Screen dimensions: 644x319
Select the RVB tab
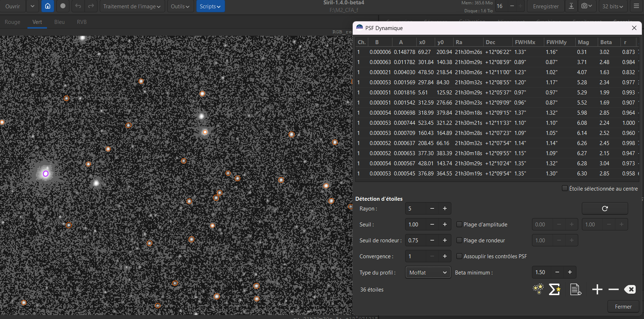pyautogui.click(x=82, y=22)
